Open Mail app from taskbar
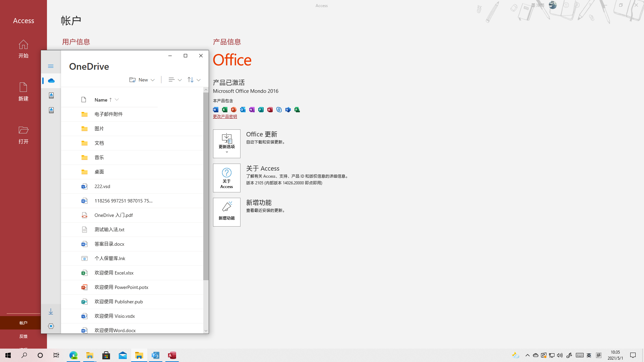The width and height of the screenshot is (644, 362). click(x=123, y=355)
